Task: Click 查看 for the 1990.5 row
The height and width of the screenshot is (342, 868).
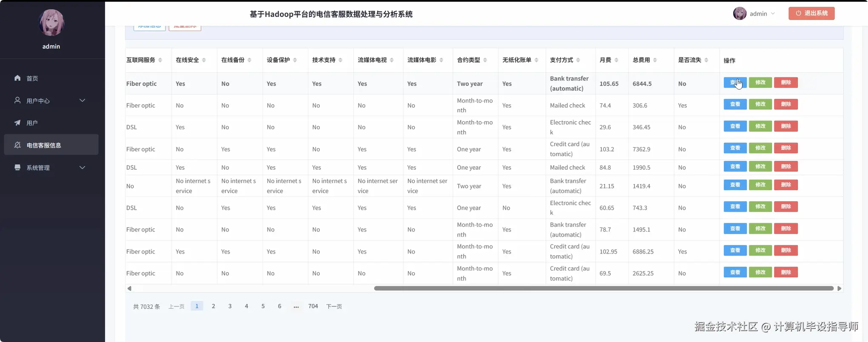Action: point(735,166)
